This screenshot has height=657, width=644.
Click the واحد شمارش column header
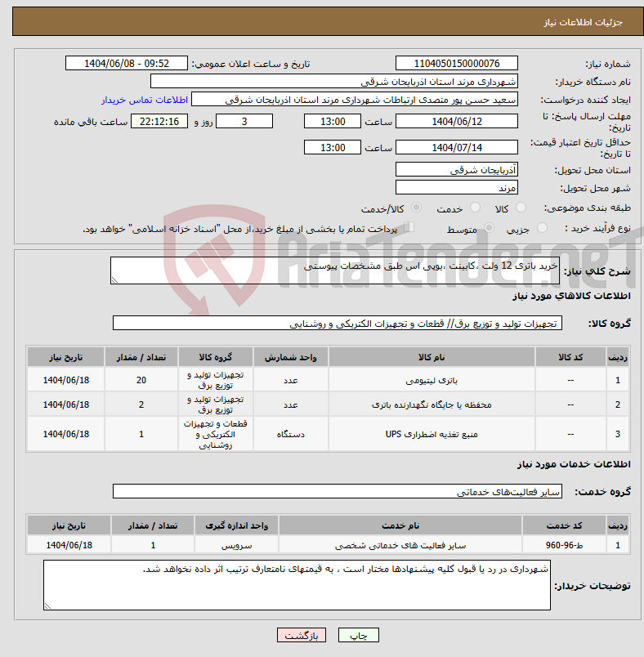[x=290, y=357]
